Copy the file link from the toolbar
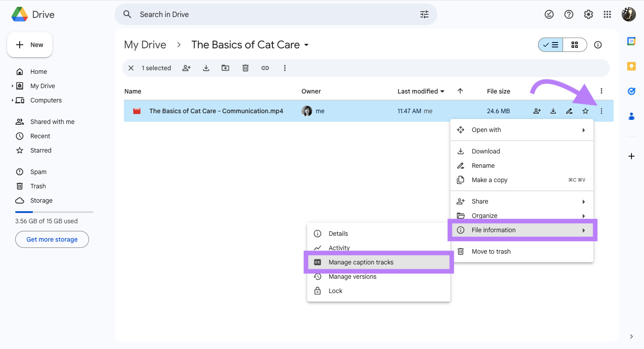This screenshot has width=644, height=349. pyautogui.click(x=265, y=68)
